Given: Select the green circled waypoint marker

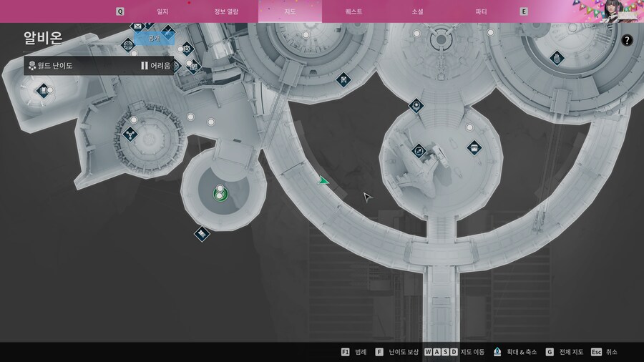Looking at the screenshot, I should tap(220, 195).
